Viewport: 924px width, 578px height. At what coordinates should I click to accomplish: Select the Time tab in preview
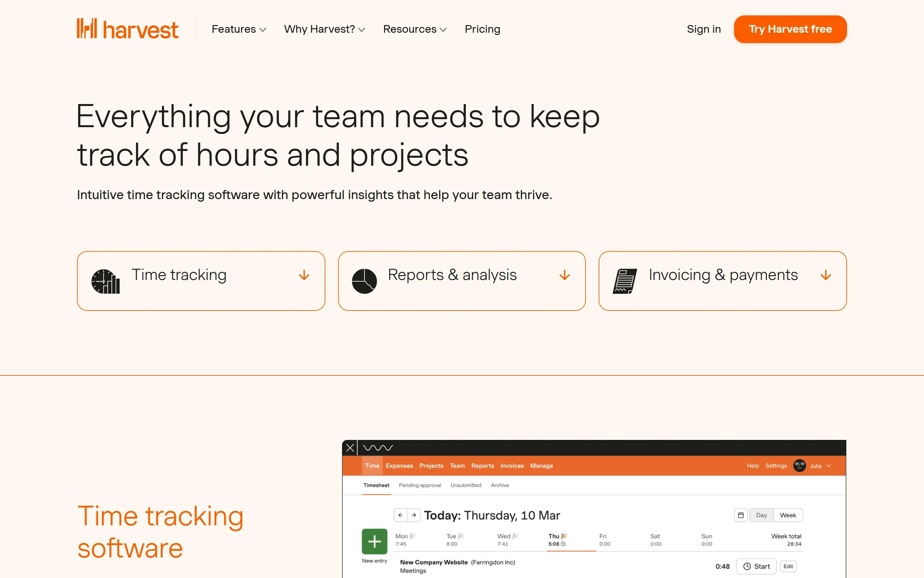coord(372,466)
